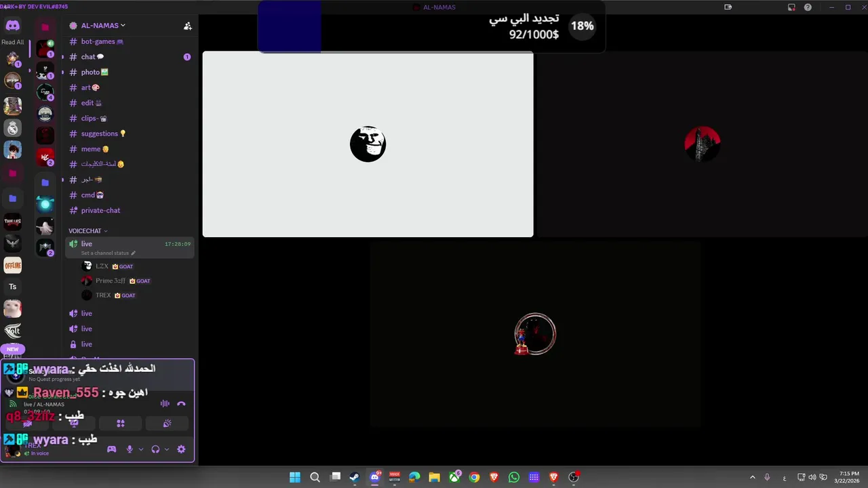The image size is (868, 488).
Task: Open the input device options arrow beside microphone
Action: 141,449
